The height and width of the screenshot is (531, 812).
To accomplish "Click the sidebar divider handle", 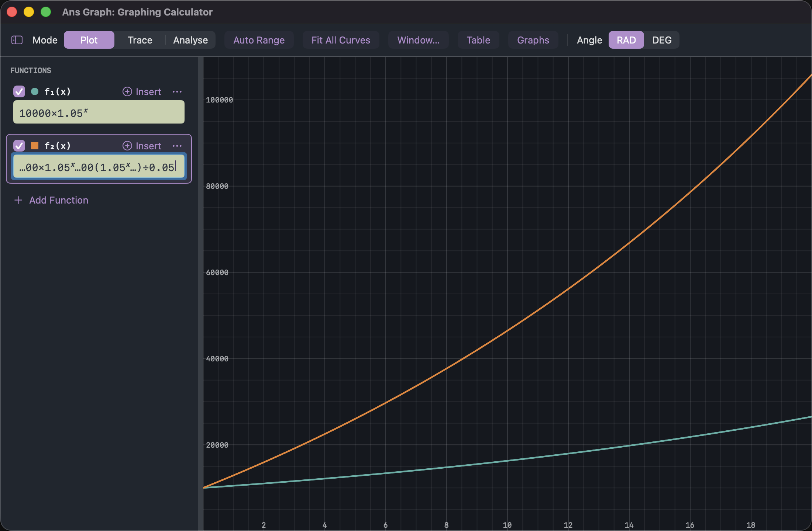I will pos(200,294).
